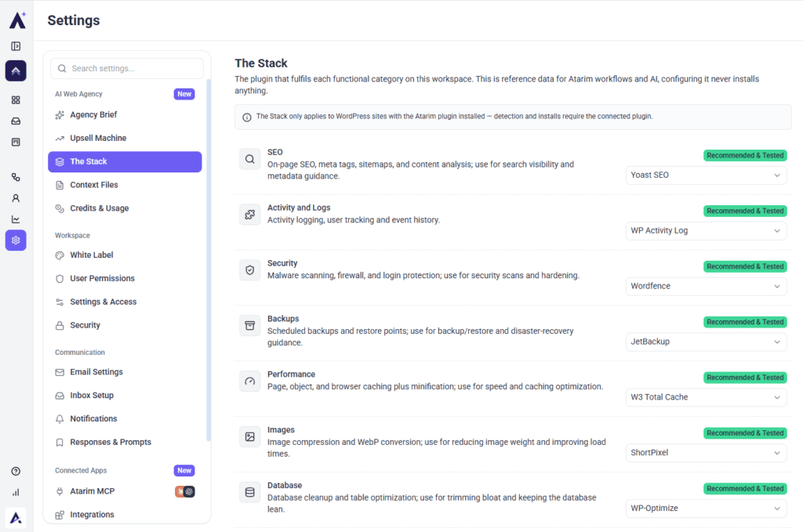Go to Email Settings
This screenshot has height=532, width=803.
[x=125, y=372]
